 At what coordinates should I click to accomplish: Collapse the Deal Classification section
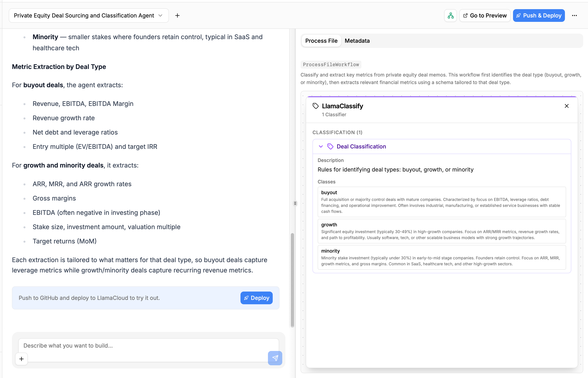point(320,146)
